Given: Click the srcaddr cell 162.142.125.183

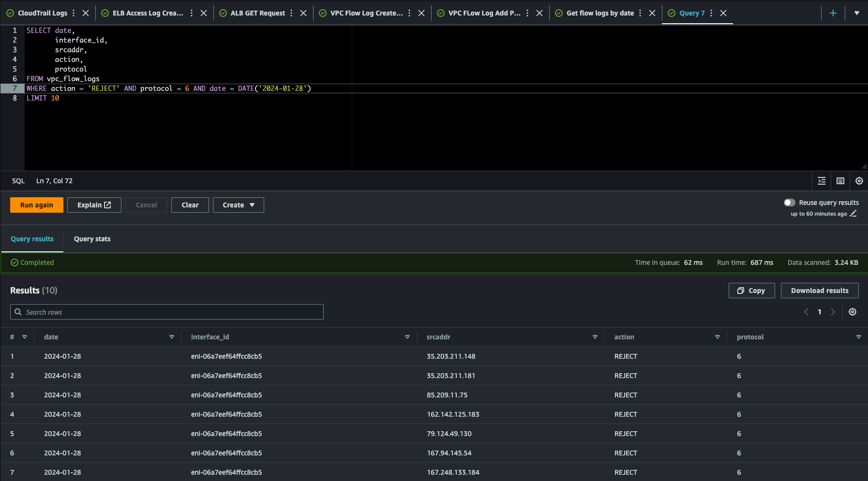Looking at the screenshot, I should 453,414.
